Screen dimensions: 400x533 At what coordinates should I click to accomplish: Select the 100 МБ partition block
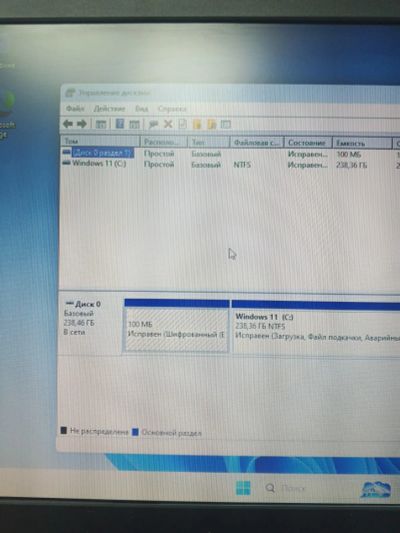[176, 326]
